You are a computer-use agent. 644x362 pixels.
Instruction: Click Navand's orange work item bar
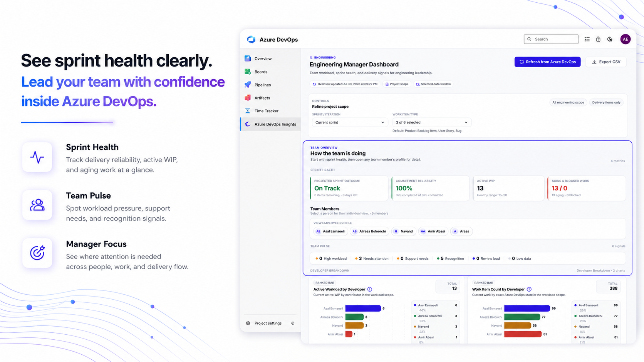(x=518, y=325)
